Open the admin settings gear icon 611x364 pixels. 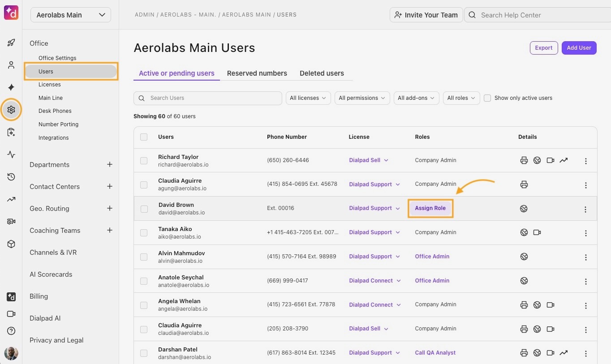coord(11,110)
